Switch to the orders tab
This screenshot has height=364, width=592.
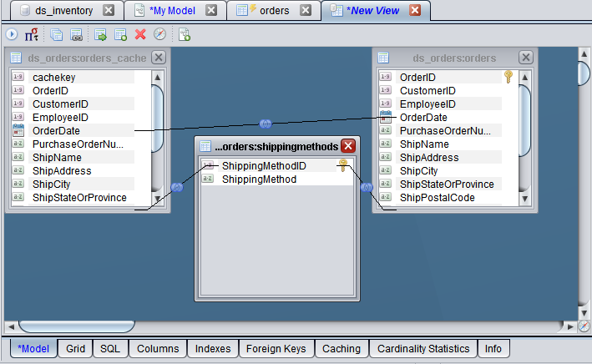click(275, 11)
